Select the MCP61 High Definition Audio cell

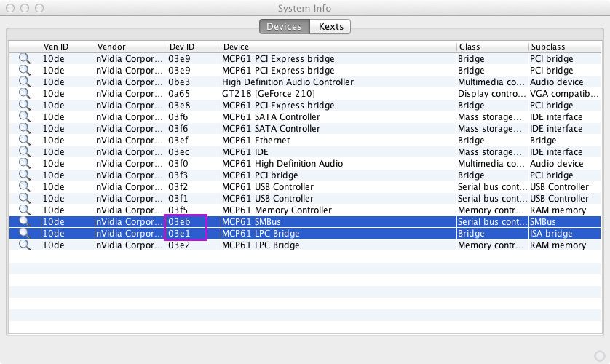click(282, 164)
